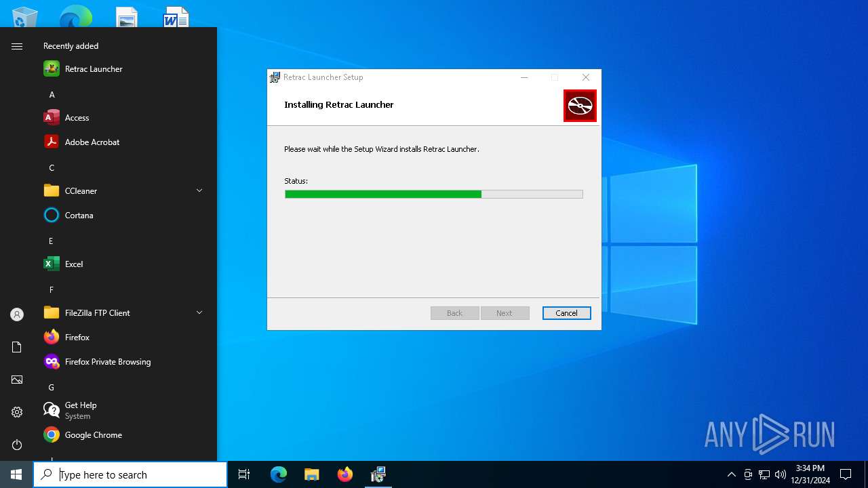
Task: Open the Word document desktop icon
Action: [176, 17]
